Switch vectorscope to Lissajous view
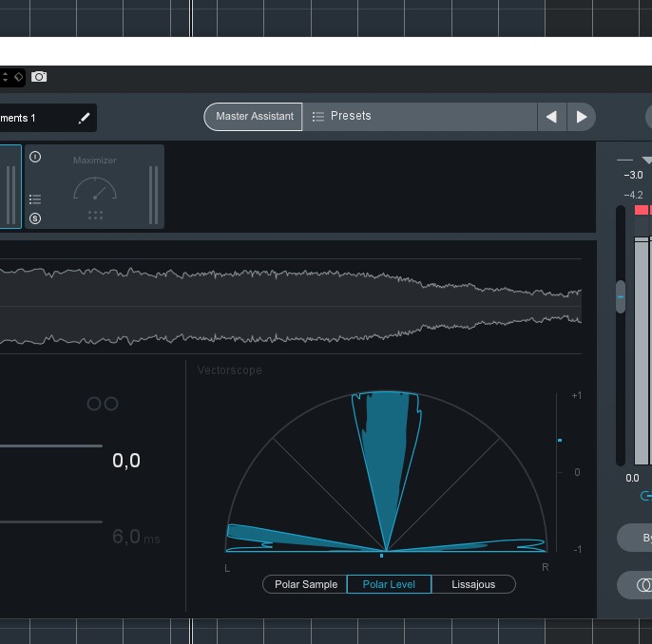652x644 pixels. point(472,584)
